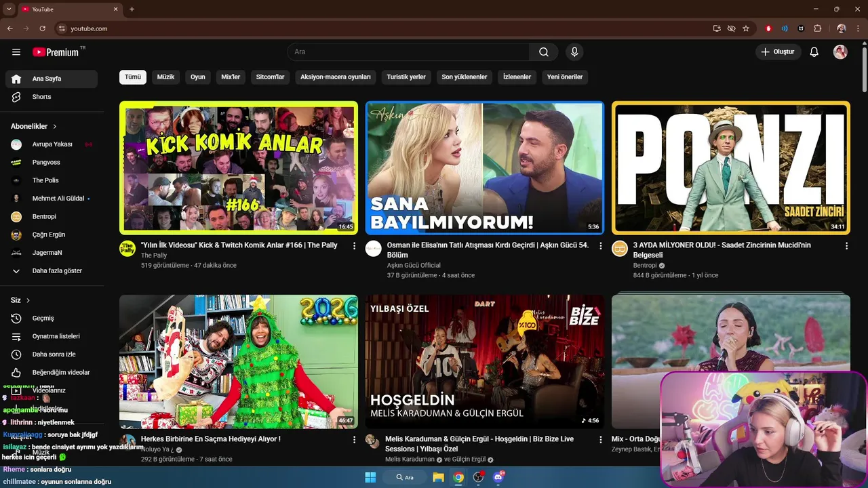The width and height of the screenshot is (868, 488).
Task: Select the Sitcom'lar filter chip
Action: click(271, 77)
